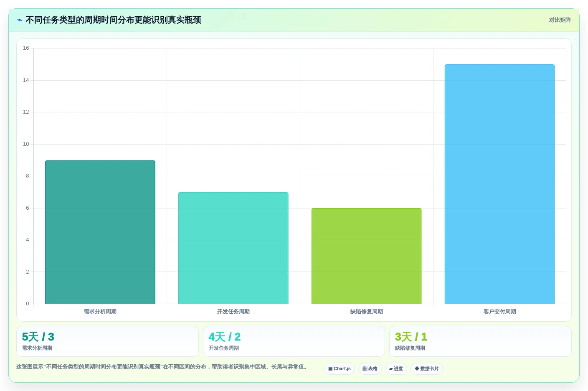Image resolution: width=588 pixels, height=391 pixels.
Task: Click the description text below the stat cards
Action: 163,367
